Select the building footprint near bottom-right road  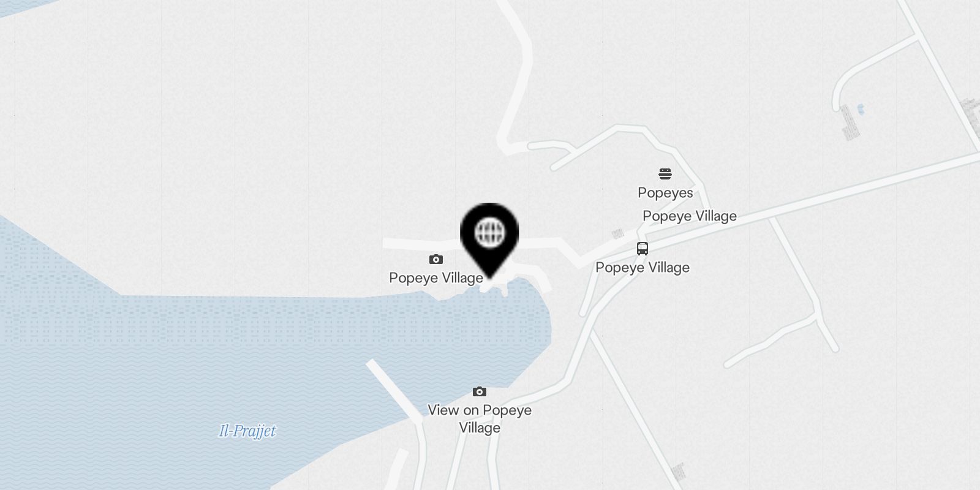coord(678,472)
